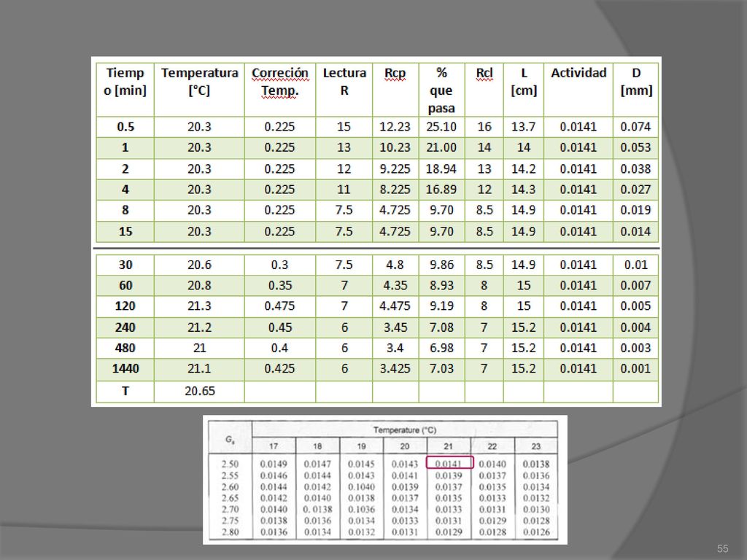Select the L value 14.2

point(523,168)
